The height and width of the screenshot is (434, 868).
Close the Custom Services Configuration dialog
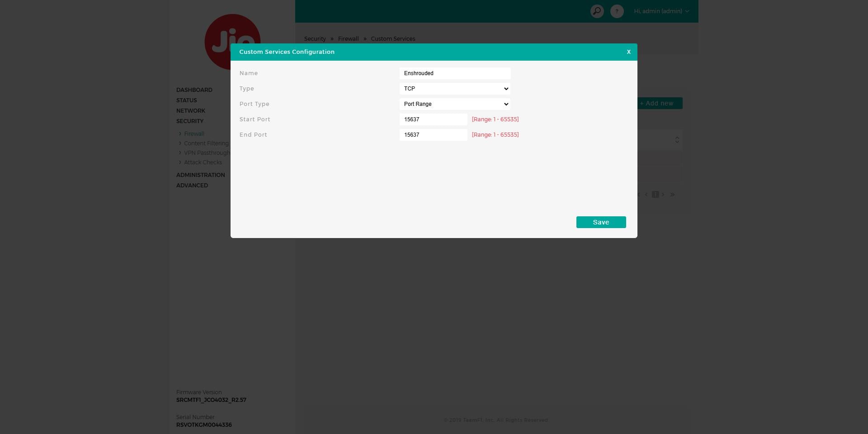pos(628,52)
